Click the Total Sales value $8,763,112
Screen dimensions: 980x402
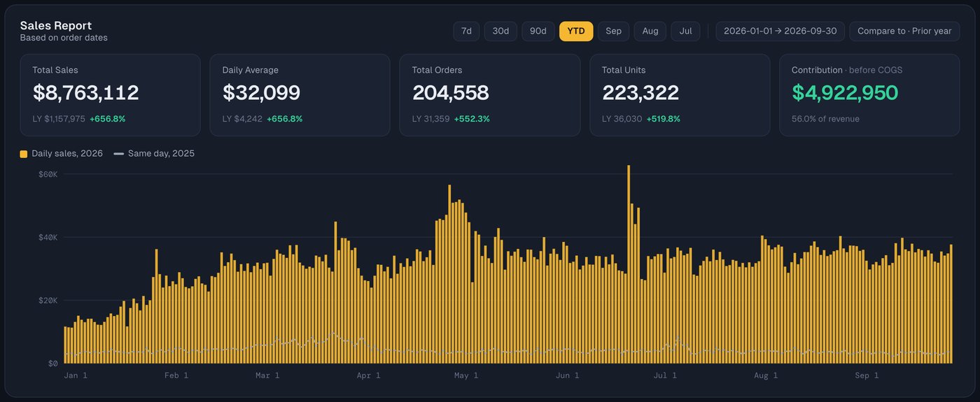85,92
